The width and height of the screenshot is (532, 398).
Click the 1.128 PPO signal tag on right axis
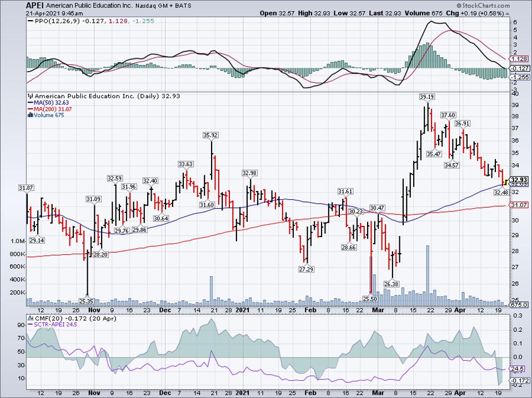point(520,59)
